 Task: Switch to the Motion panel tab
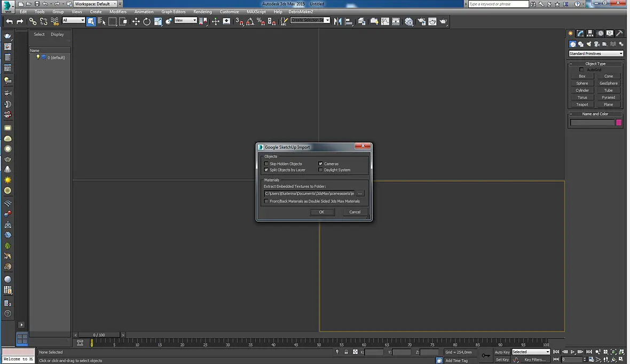point(600,33)
